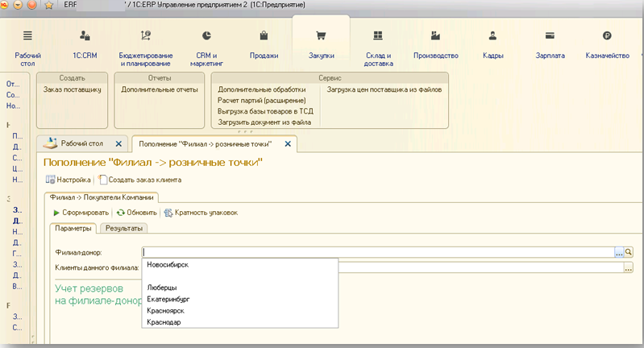Open Загрузка цен поставщика из файлов

[x=384, y=89]
